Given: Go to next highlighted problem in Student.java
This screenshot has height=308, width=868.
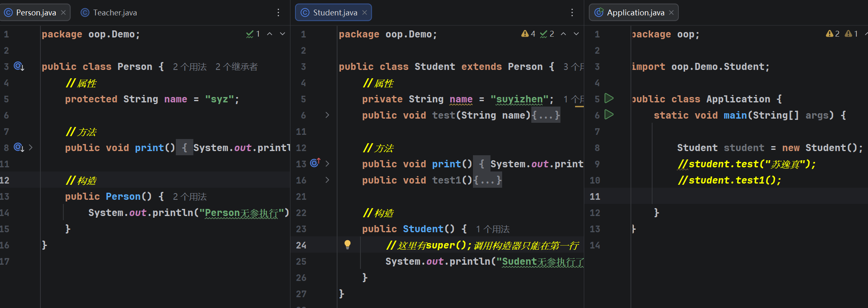Looking at the screenshot, I should [x=576, y=34].
